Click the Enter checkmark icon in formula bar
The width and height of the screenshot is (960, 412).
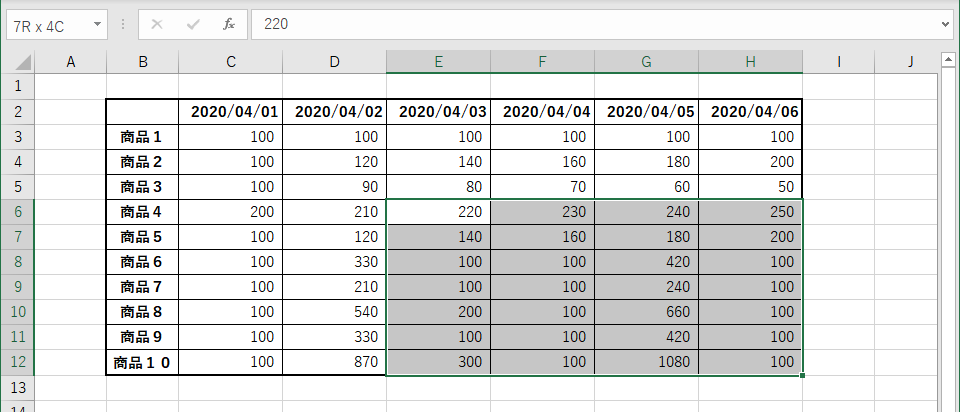pos(193,24)
